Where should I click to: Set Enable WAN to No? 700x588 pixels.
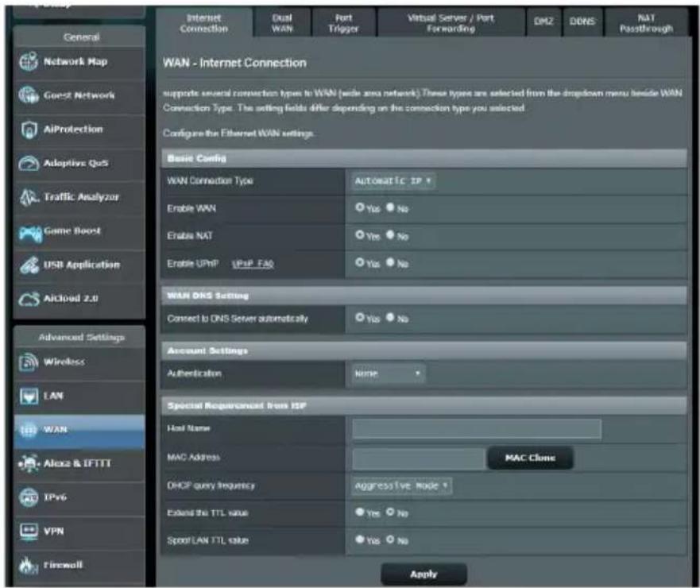point(390,207)
